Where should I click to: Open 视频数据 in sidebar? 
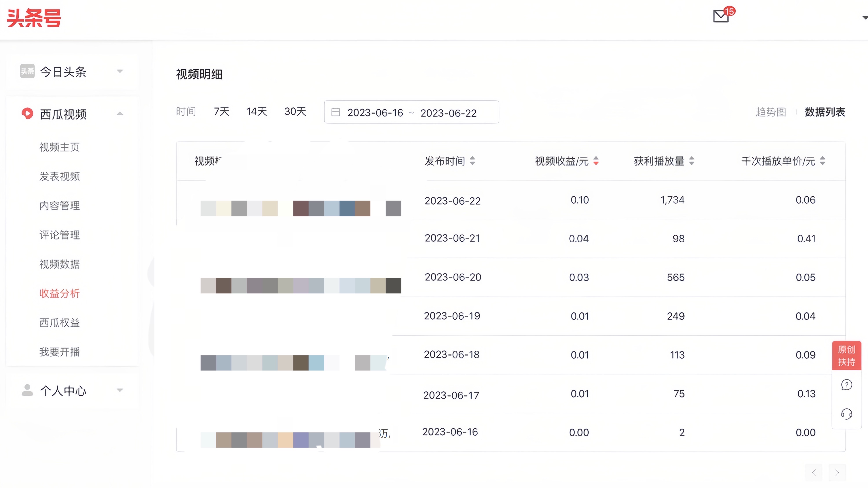(x=60, y=264)
